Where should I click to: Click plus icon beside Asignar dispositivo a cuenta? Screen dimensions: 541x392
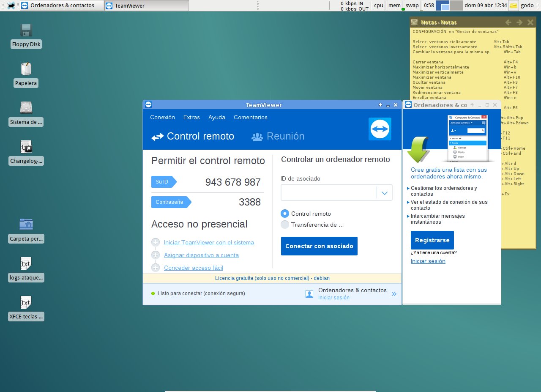pyautogui.click(x=156, y=255)
